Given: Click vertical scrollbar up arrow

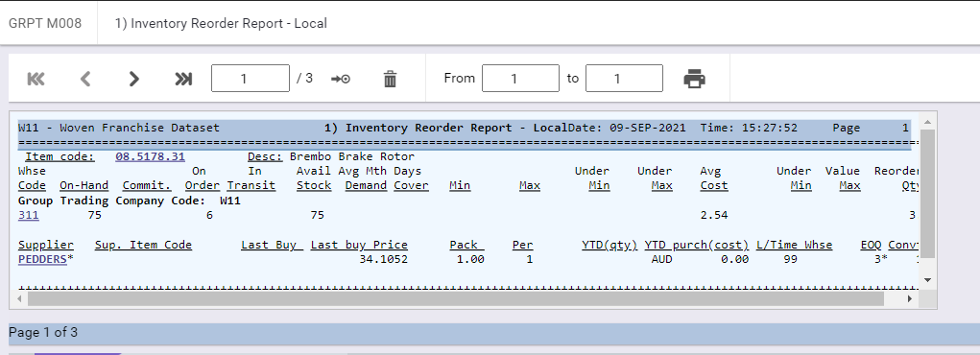Looking at the screenshot, I should coord(927,123).
